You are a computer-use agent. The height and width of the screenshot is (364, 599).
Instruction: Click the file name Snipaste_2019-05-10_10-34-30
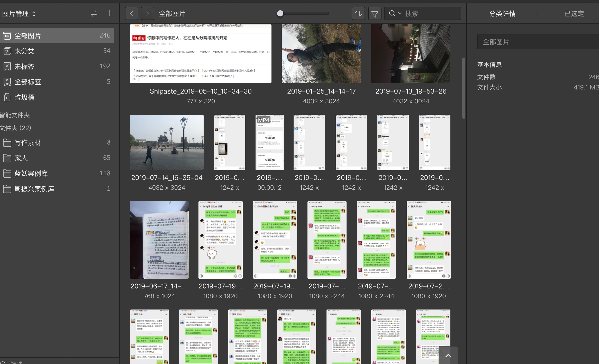[x=201, y=91]
